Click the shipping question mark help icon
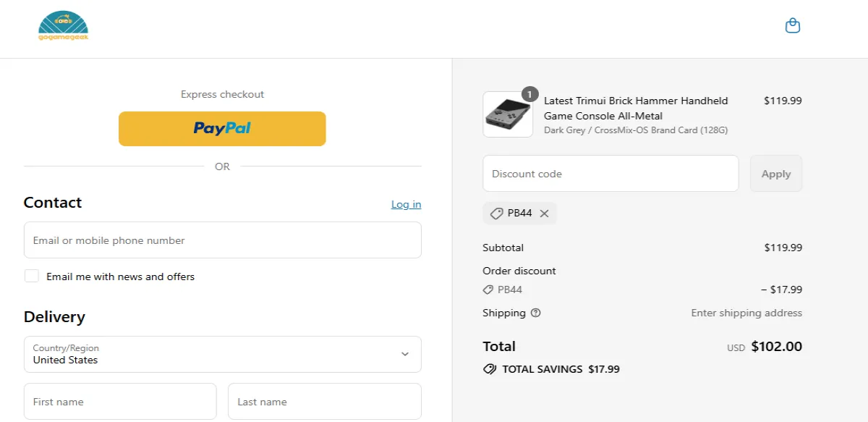Image resolution: width=868 pixels, height=422 pixels. tap(535, 313)
